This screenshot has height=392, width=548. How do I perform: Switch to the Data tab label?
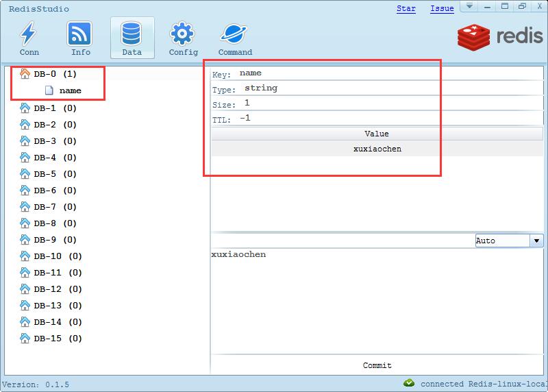(x=132, y=52)
